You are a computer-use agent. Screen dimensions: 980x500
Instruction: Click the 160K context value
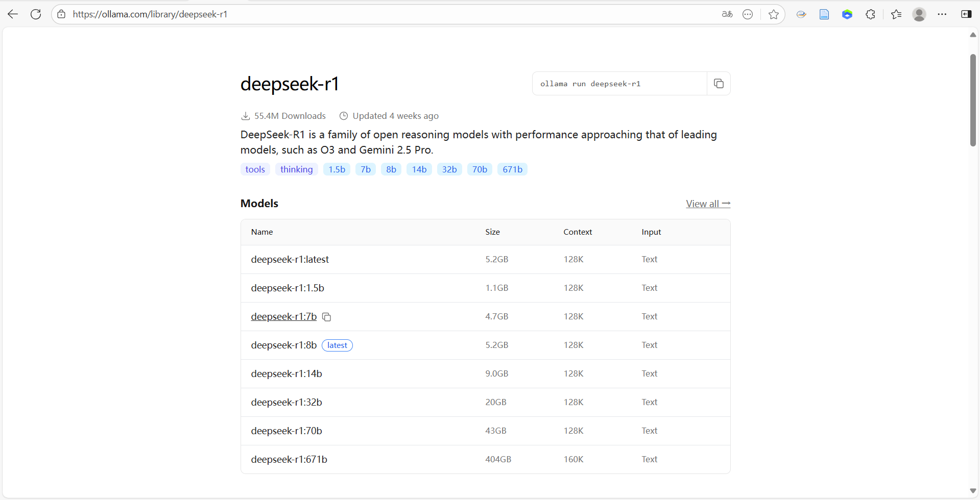(573, 459)
